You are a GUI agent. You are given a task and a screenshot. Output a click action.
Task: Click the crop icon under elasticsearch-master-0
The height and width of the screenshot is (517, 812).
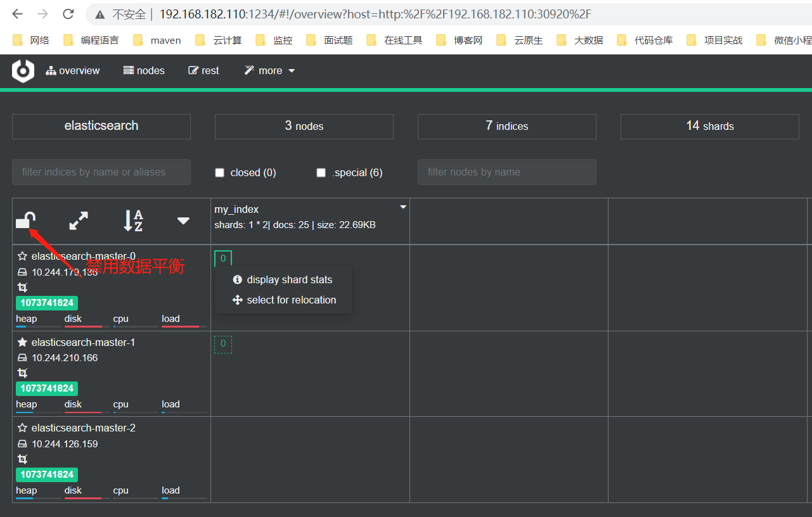[22, 287]
